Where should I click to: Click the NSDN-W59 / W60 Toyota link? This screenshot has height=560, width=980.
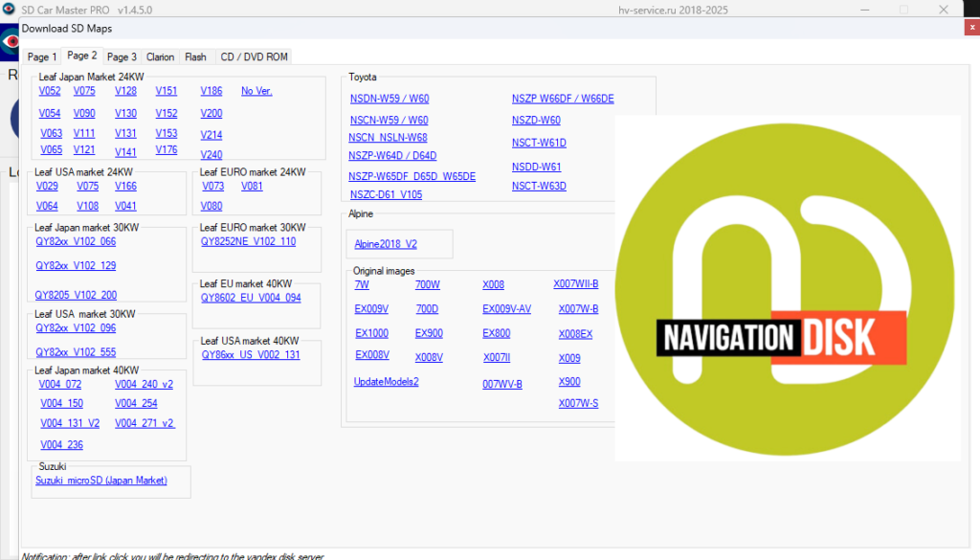click(390, 99)
